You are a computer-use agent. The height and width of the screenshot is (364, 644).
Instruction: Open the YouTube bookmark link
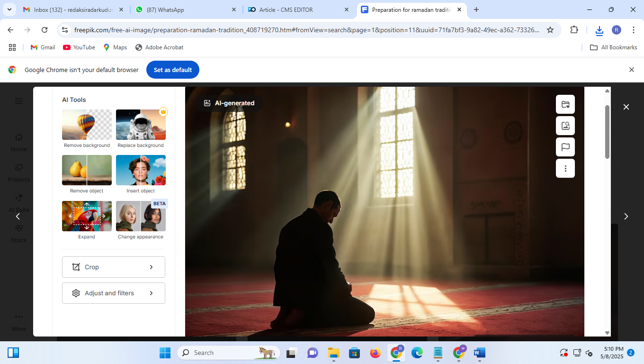click(79, 47)
